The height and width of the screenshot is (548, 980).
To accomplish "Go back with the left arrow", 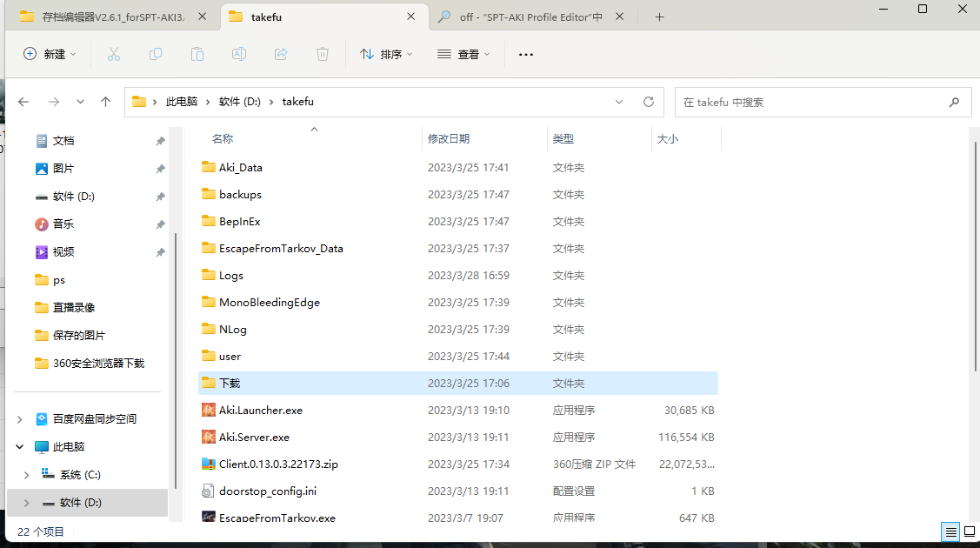I will coord(23,102).
